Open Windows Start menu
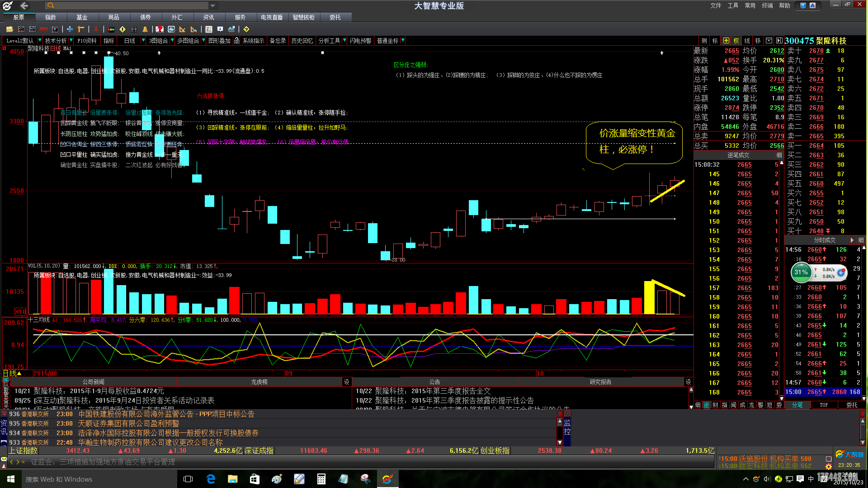 11,479
